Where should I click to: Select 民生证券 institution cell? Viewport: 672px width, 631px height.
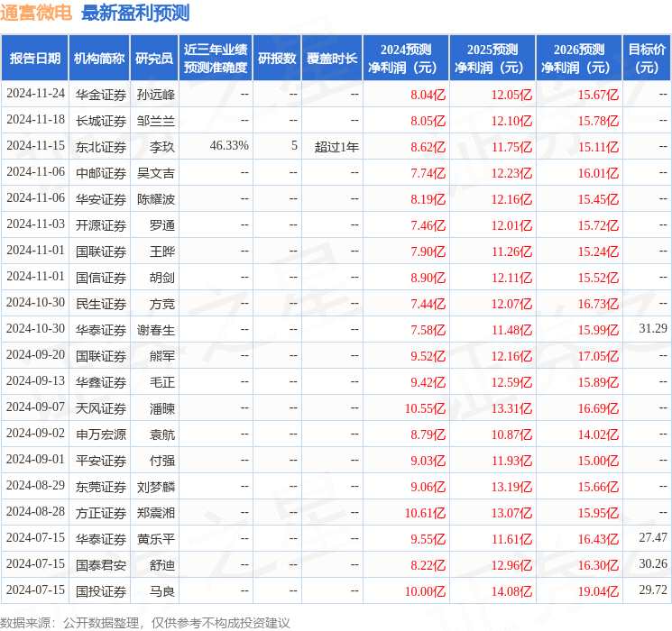pyautogui.click(x=101, y=304)
